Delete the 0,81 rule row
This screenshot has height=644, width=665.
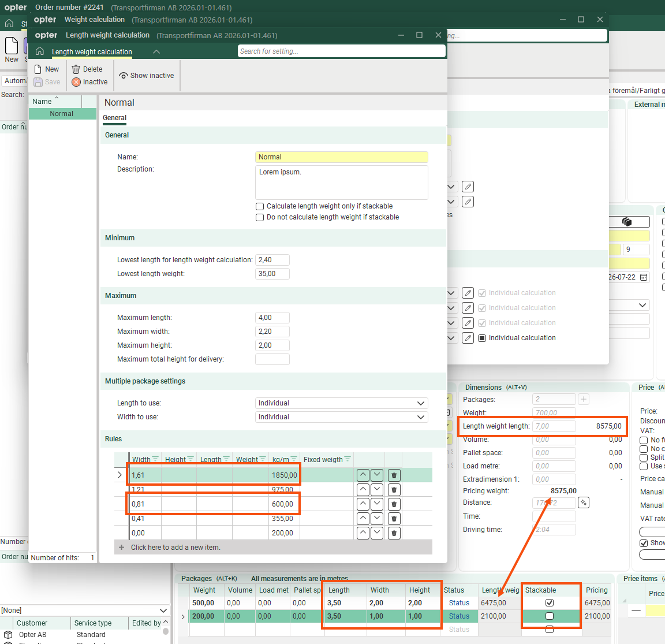[394, 504]
